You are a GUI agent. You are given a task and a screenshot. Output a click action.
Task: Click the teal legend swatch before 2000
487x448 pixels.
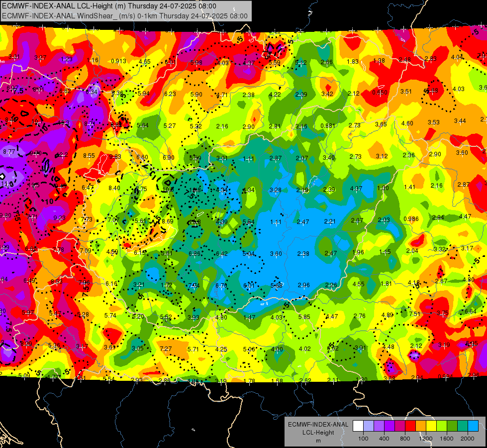click(x=462, y=426)
